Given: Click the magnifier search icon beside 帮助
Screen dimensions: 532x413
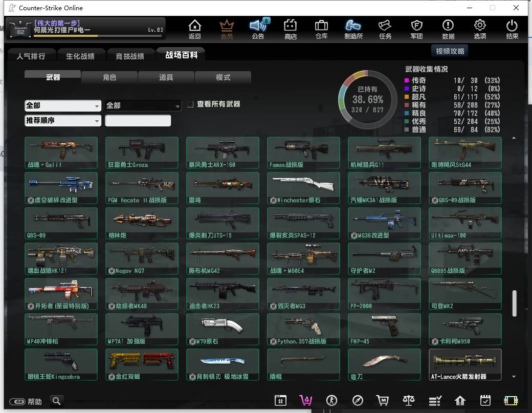Looking at the screenshot, I should tap(57, 401).
